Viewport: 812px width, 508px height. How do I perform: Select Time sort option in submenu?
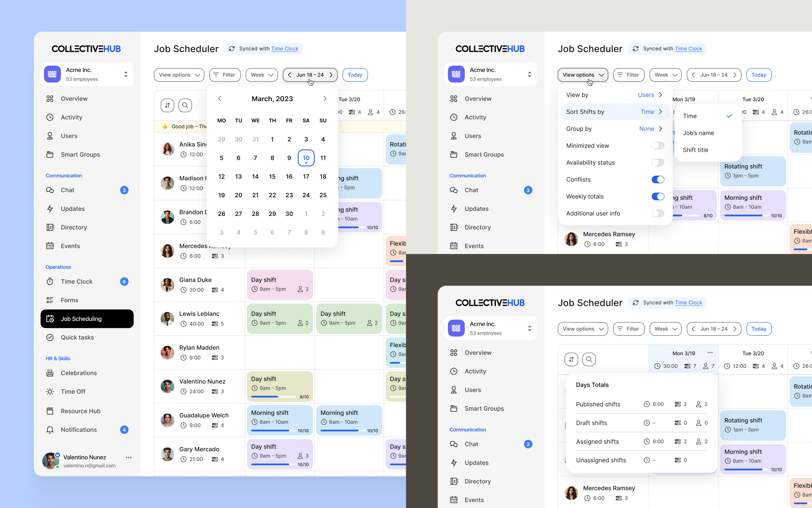pyautogui.click(x=708, y=116)
